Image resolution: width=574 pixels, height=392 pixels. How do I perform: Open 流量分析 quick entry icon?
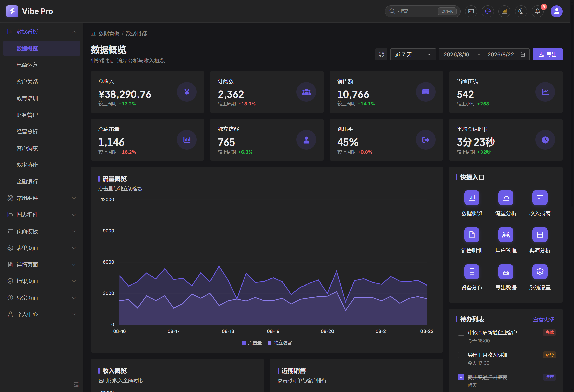[506, 198]
